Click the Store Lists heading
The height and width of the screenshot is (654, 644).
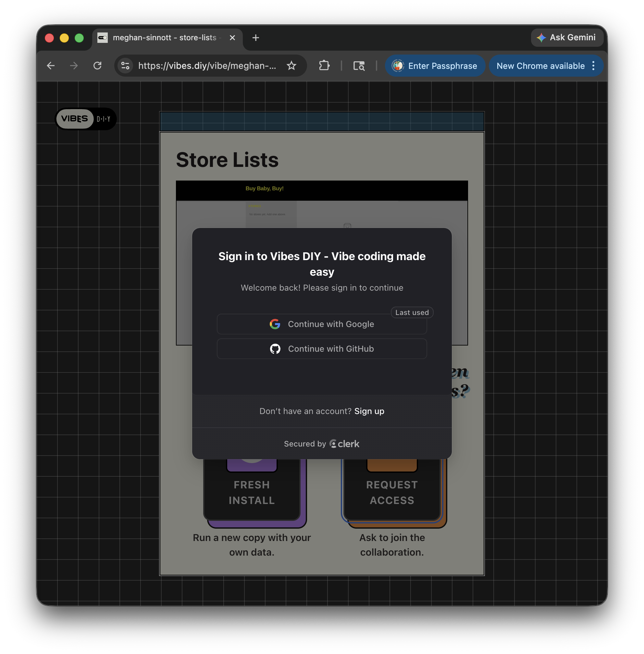(x=227, y=160)
